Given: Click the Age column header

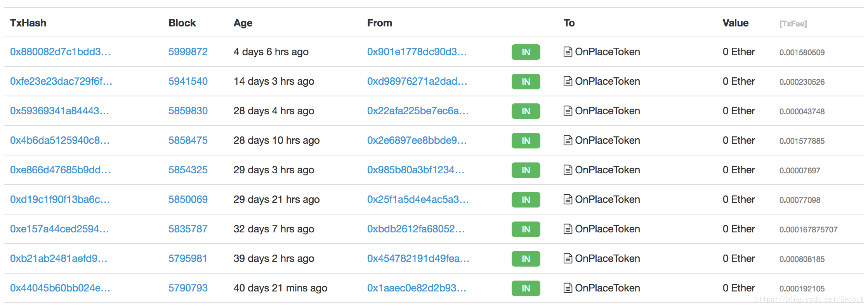Looking at the screenshot, I should coord(243,23).
